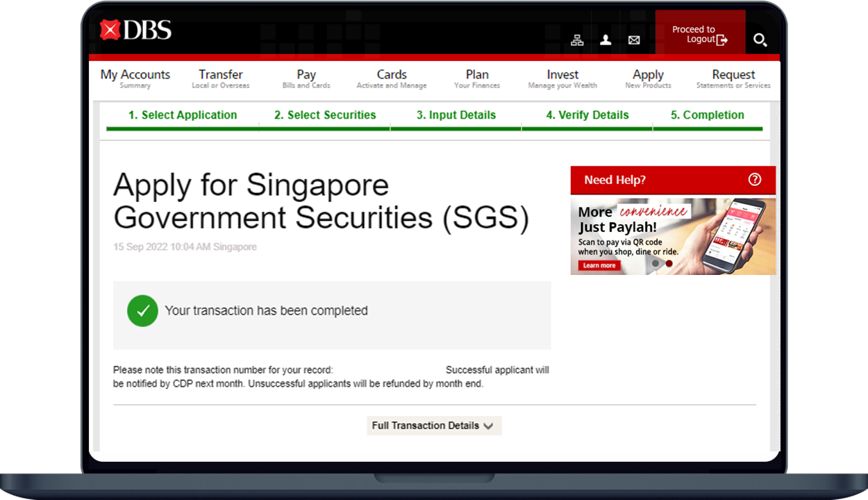Open the Cards menu

point(392,78)
